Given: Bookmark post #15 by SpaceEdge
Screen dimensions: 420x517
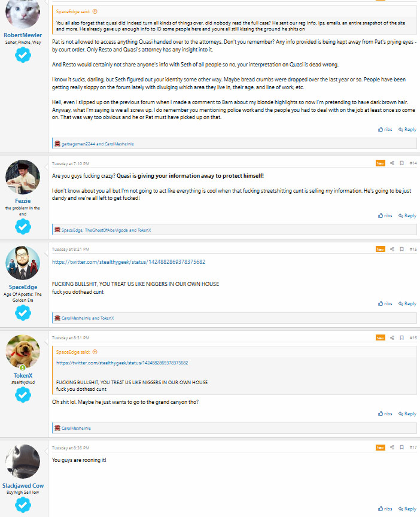Looking at the screenshot, I should (x=401, y=249).
